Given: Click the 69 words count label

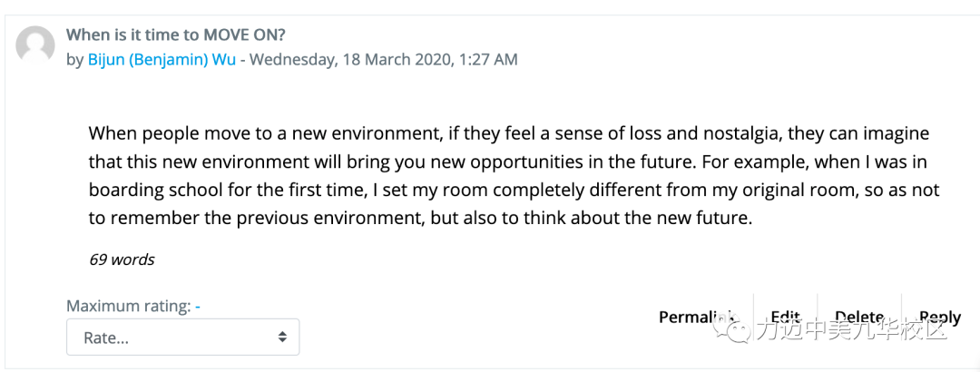Looking at the screenshot, I should 122,259.
